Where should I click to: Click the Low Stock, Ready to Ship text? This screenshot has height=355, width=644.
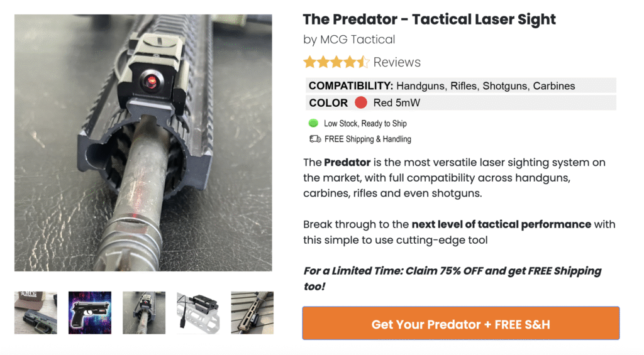pyautogui.click(x=365, y=124)
